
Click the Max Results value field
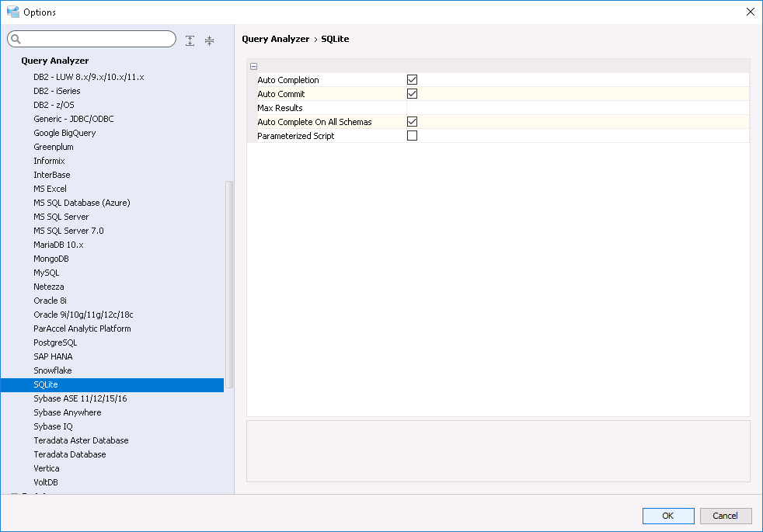click(575, 108)
